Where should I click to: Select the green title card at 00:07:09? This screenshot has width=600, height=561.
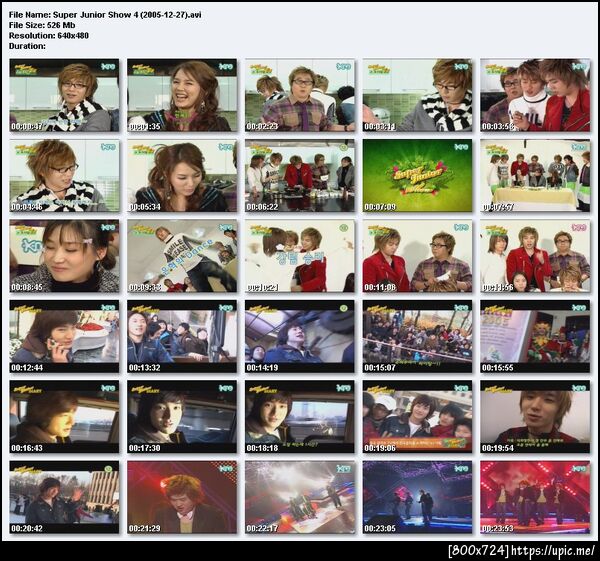(417, 176)
